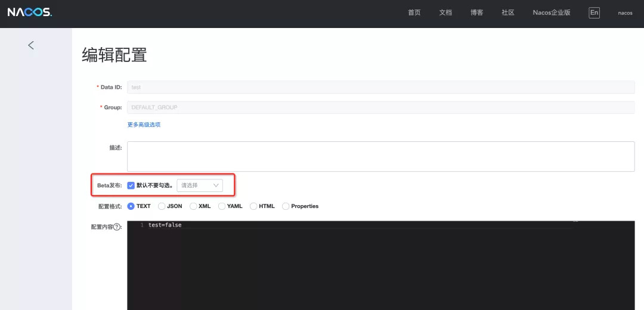
Task: Select the XML format radio button
Action: 193,206
